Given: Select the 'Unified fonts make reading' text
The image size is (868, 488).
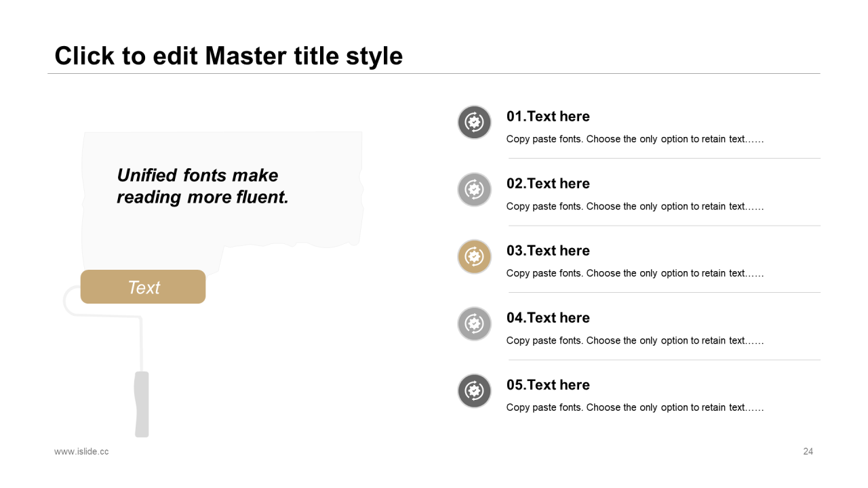Looking at the screenshot, I should pos(202,186).
